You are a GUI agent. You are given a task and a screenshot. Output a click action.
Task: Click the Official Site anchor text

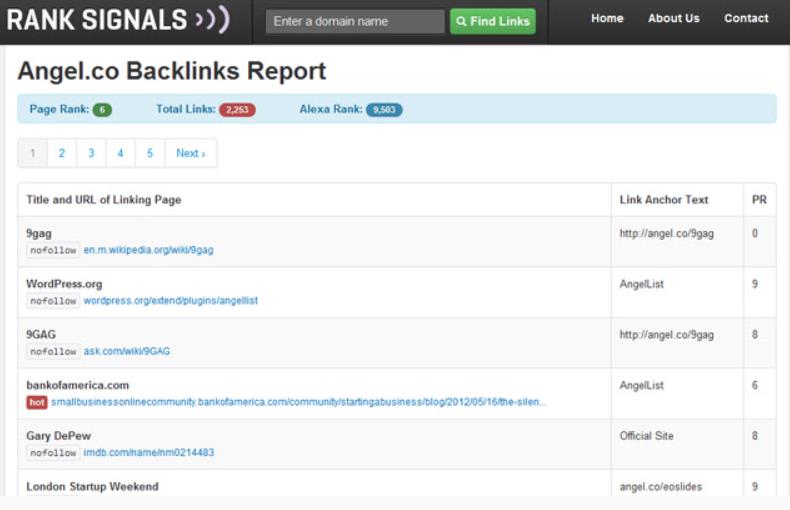[x=646, y=436]
